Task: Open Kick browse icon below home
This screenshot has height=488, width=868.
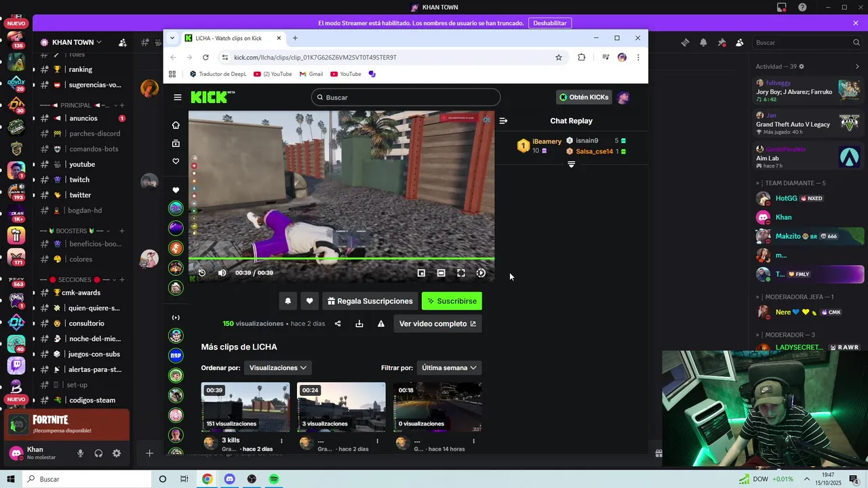Action: click(176, 143)
